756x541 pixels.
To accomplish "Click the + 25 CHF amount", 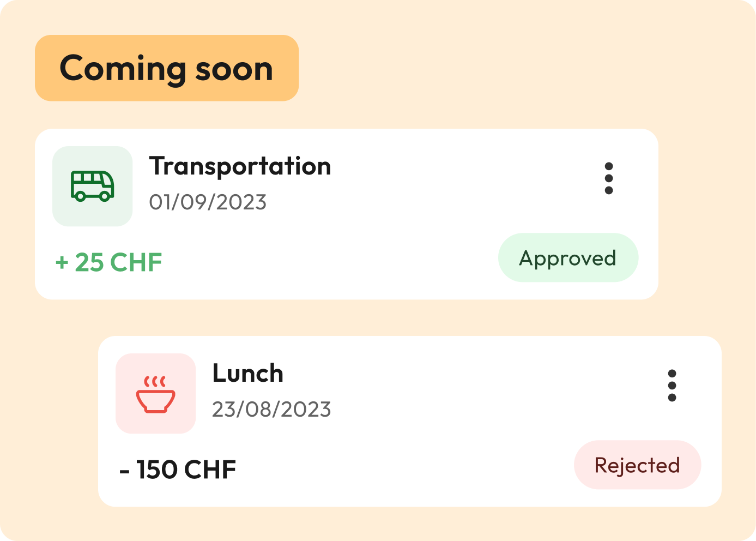I will coord(109,262).
